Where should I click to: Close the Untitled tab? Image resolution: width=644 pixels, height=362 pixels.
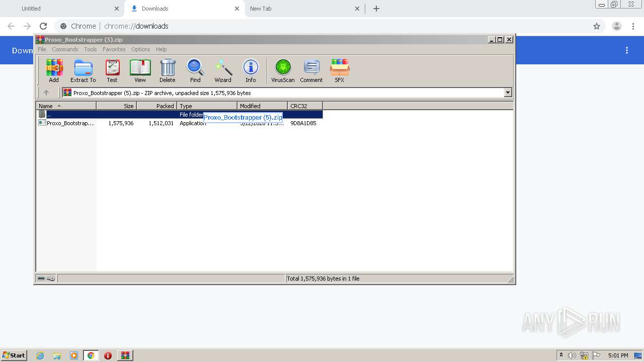[x=117, y=9]
